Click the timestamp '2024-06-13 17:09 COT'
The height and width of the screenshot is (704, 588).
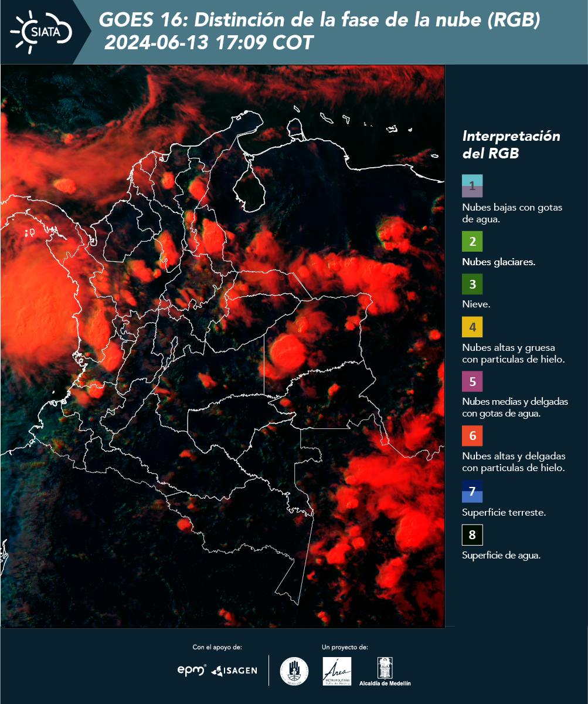coord(209,43)
